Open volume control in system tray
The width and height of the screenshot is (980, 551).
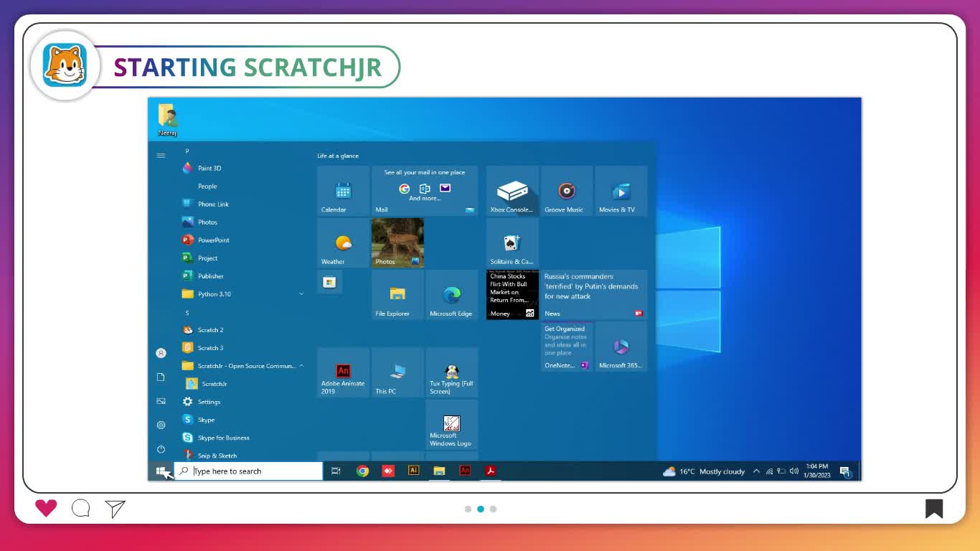pyautogui.click(x=793, y=471)
